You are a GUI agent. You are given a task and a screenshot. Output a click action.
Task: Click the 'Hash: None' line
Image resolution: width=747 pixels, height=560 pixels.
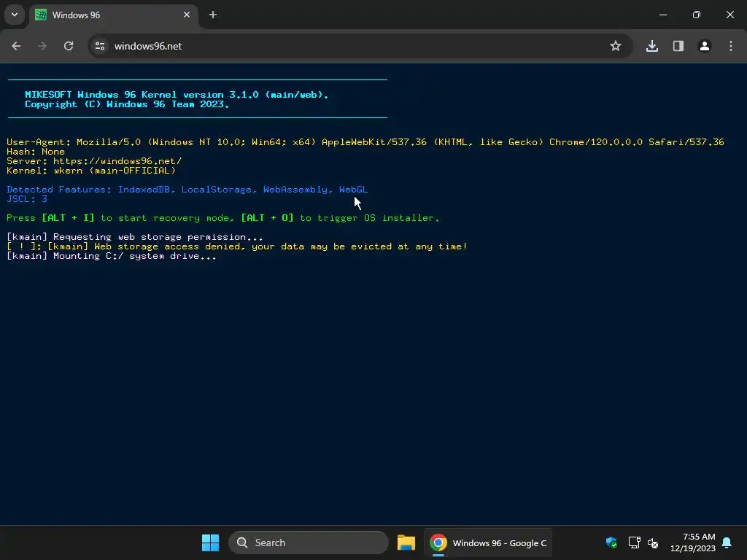coord(36,152)
